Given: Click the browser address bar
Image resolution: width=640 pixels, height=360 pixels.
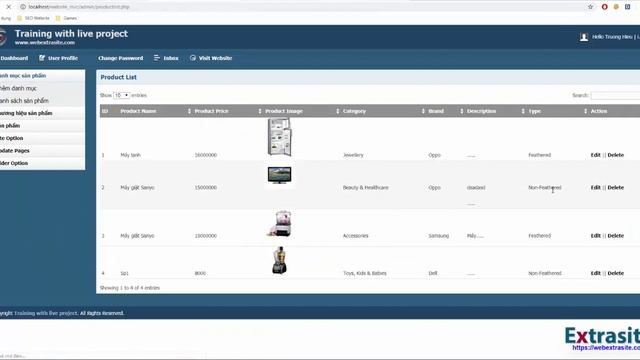Looking at the screenshot, I should (x=302, y=7).
